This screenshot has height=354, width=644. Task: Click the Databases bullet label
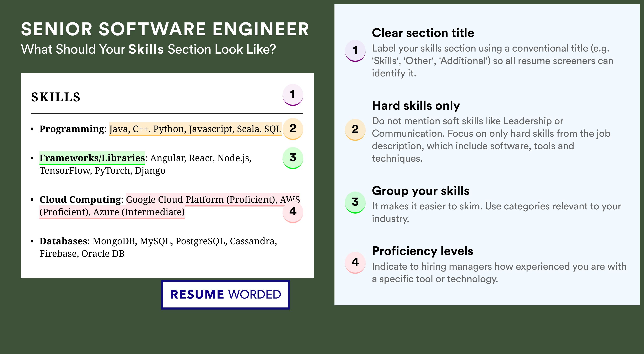(x=64, y=241)
